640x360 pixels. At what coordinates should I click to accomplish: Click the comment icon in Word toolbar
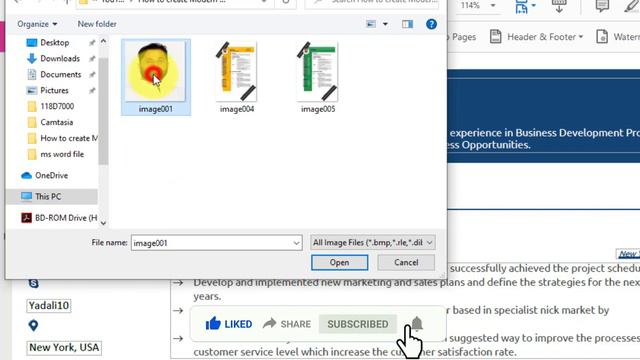(602, 5)
